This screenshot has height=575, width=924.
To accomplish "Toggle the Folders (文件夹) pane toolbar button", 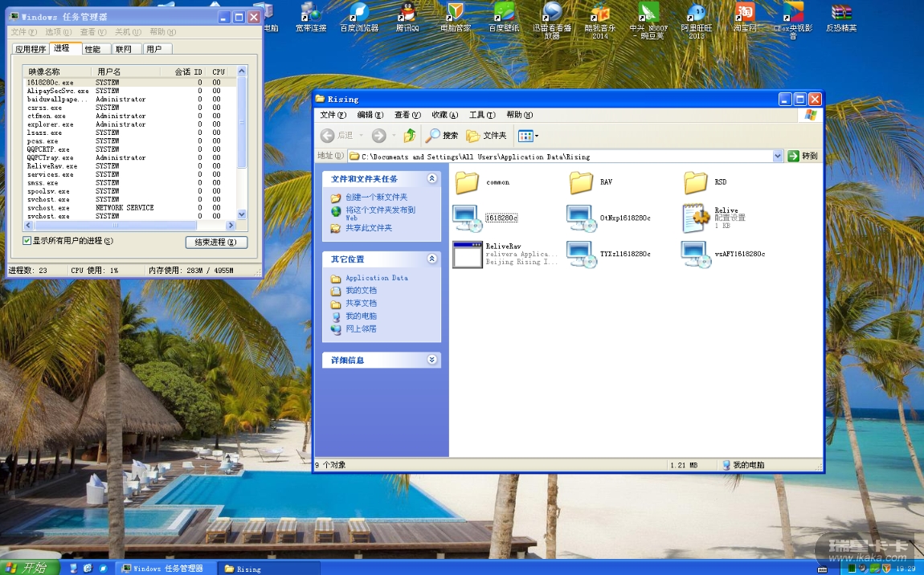I will pyautogui.click(x=486, y=136).
